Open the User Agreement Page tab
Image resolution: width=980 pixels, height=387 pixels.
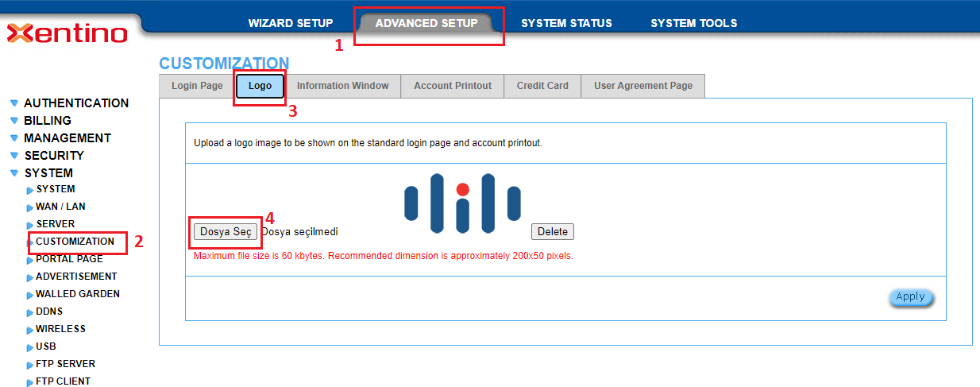642,86
